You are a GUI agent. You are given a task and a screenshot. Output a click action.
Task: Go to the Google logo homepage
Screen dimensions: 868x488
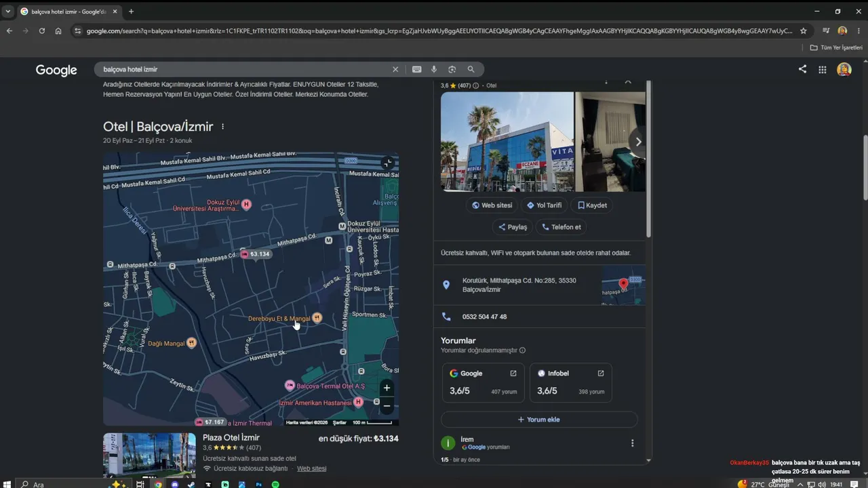click(x=56, y=70)
